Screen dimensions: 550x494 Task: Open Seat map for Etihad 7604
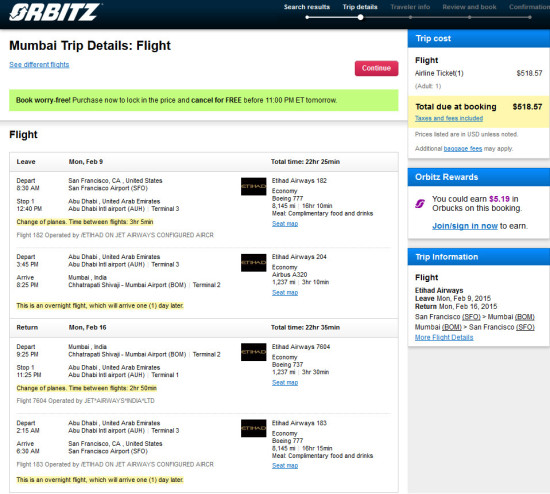(285, 382)
